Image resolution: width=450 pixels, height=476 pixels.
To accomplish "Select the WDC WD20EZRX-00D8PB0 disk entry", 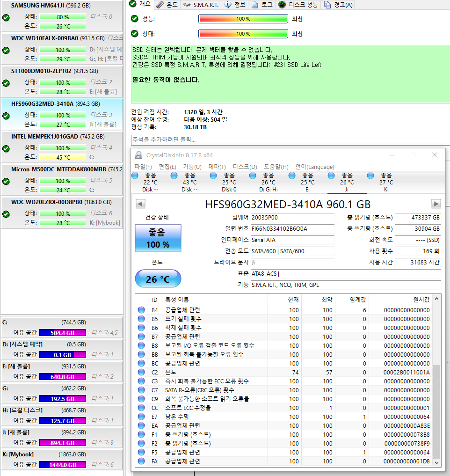I will pos(62,213).
